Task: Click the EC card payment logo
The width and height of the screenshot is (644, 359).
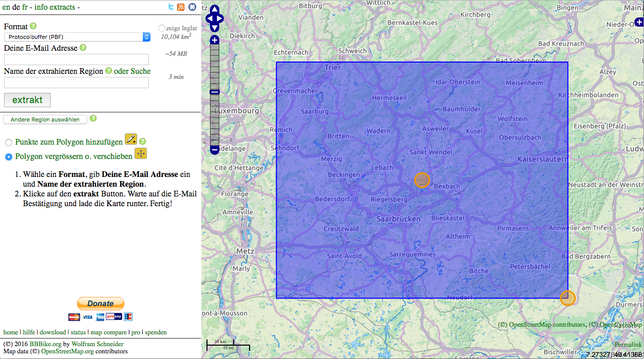Action: [128, 316]
